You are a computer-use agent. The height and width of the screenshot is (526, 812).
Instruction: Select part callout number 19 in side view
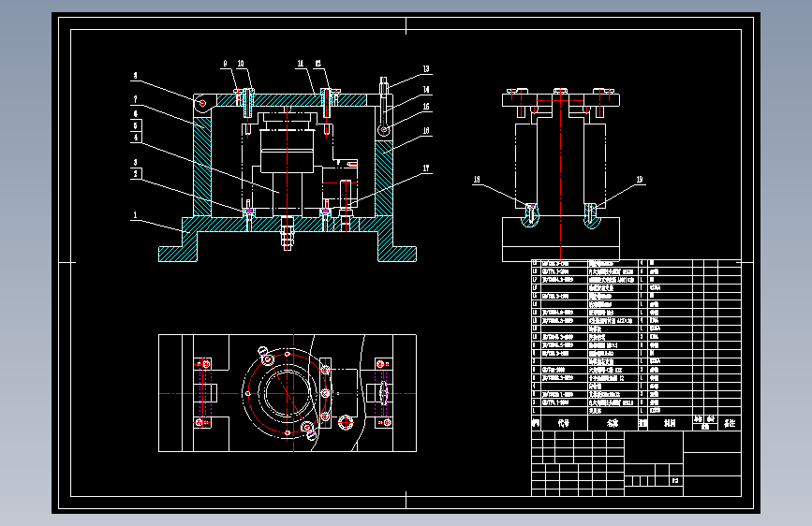tap(640, 179)
